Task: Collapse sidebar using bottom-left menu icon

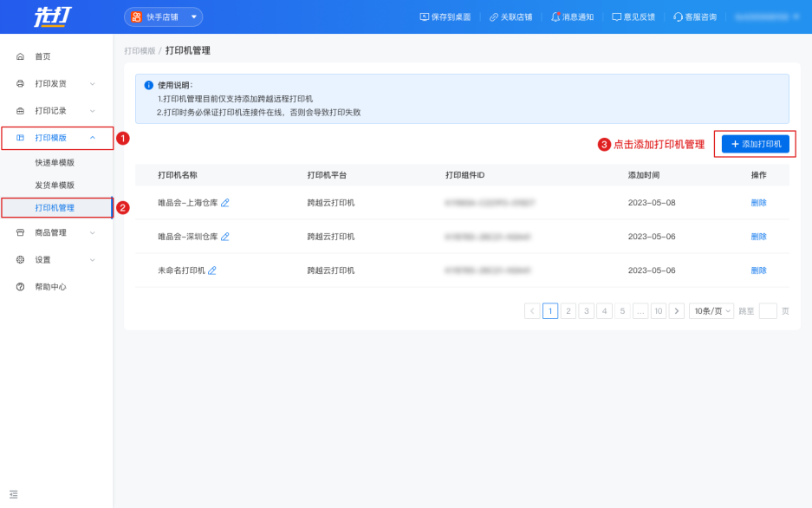Action: click(x=13, y=494)
